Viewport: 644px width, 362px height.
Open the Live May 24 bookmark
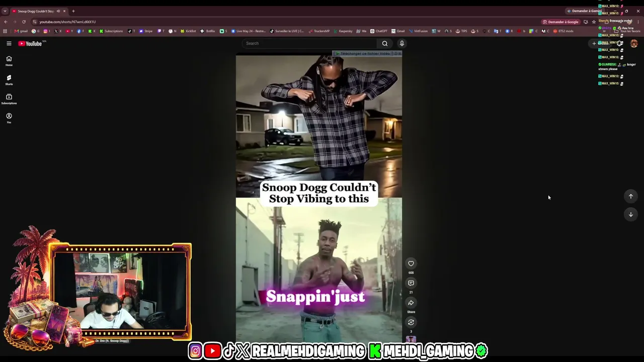[x=249, y=31]
